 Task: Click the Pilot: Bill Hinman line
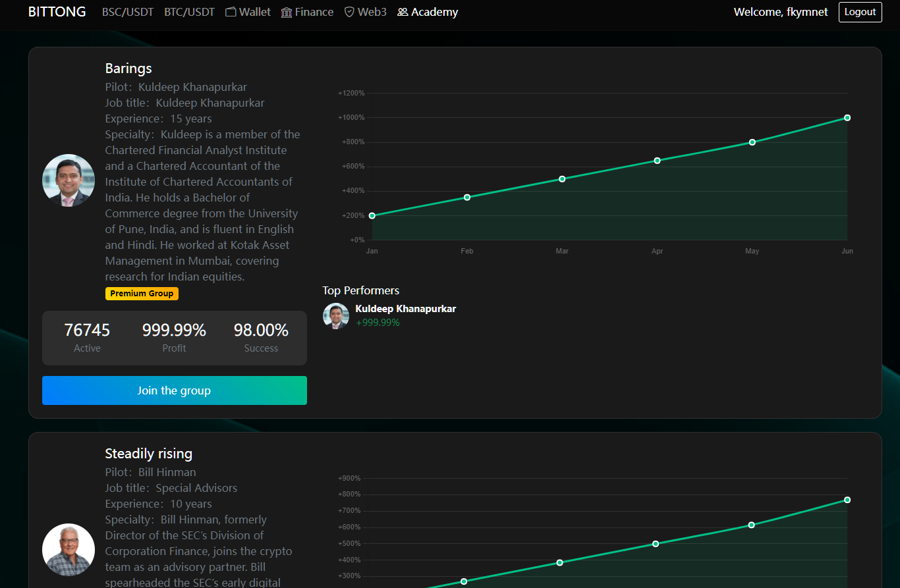tap(151, 472)
